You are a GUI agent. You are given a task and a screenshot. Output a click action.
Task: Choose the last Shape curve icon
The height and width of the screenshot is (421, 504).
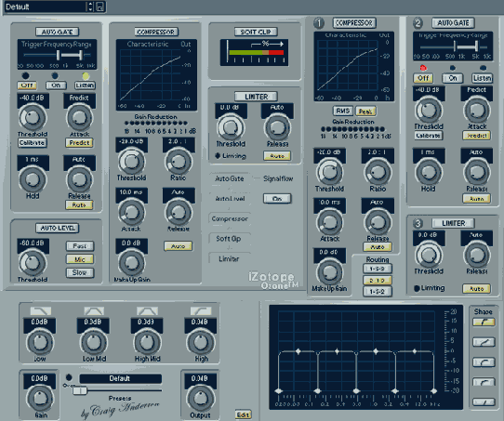(484, 401)
